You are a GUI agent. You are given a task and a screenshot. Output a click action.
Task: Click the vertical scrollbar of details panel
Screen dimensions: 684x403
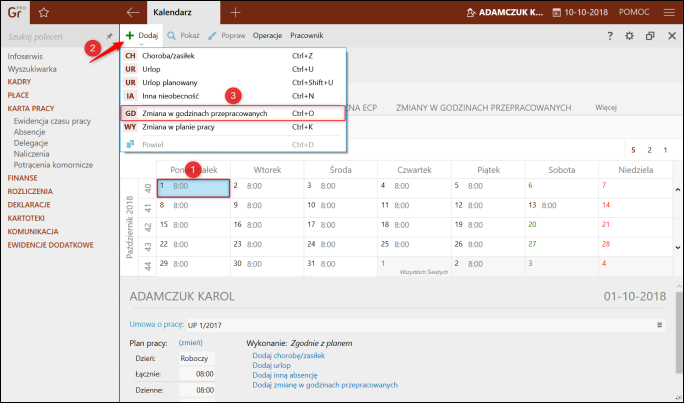pos(679,331)
